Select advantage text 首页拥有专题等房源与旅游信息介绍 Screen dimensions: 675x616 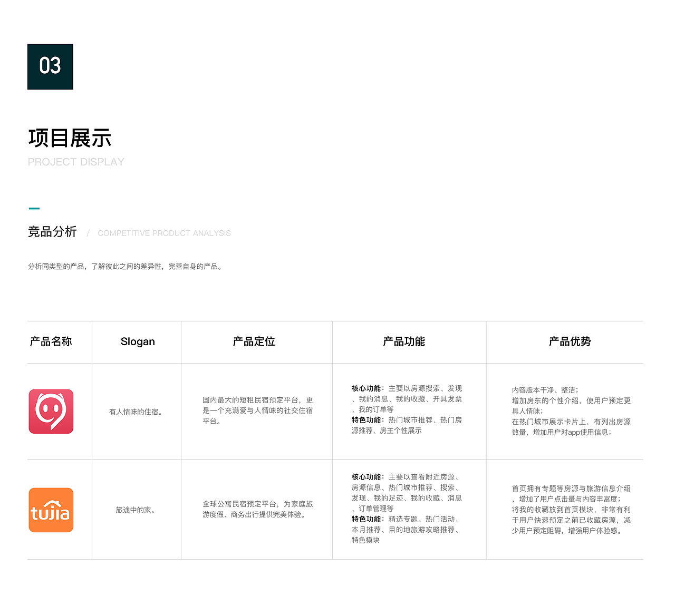coord(571,494)
